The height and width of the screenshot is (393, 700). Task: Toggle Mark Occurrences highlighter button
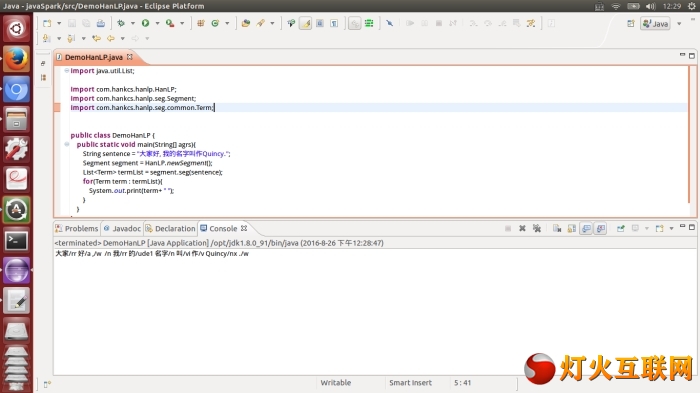(x=305, y=23)
